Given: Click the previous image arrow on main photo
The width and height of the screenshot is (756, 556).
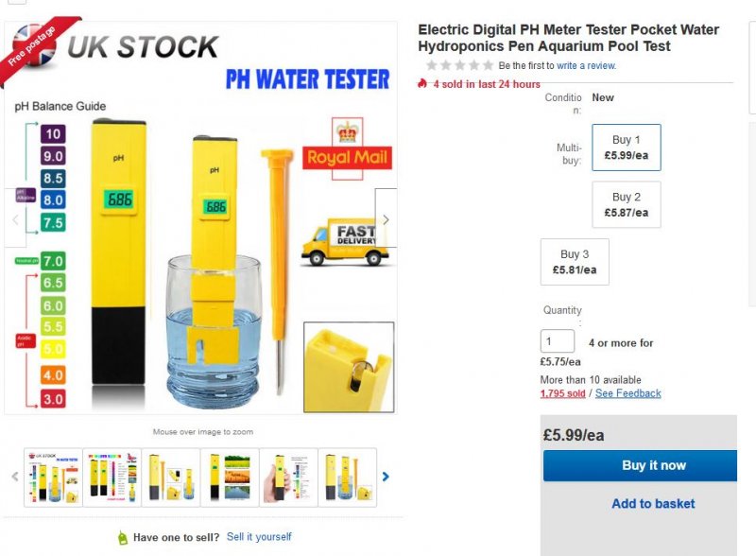Looking at the screenshot, I should [15, 219].
